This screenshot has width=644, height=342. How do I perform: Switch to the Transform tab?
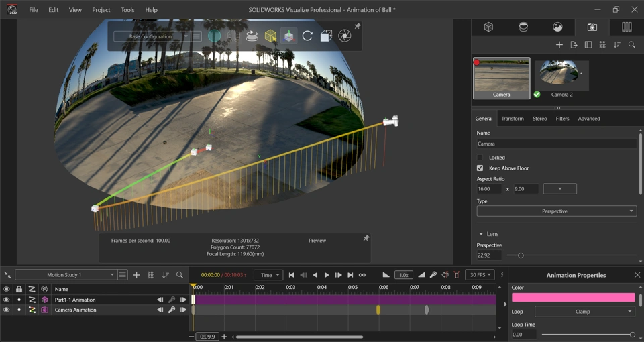pyautogui.click(x=512, y=119)
